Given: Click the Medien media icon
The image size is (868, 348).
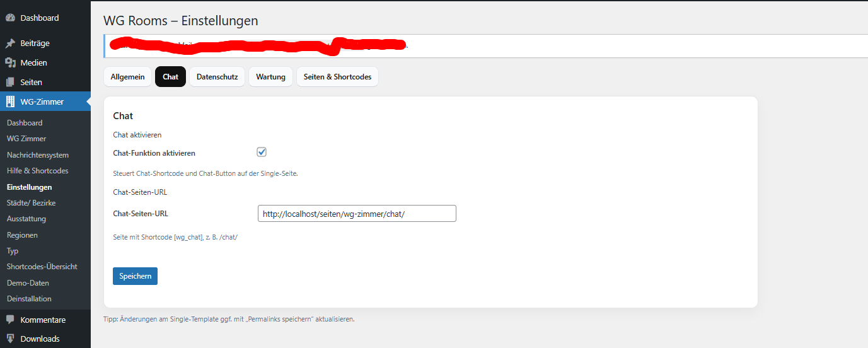Looking at the screenshot, I should [x=10, y=63].
